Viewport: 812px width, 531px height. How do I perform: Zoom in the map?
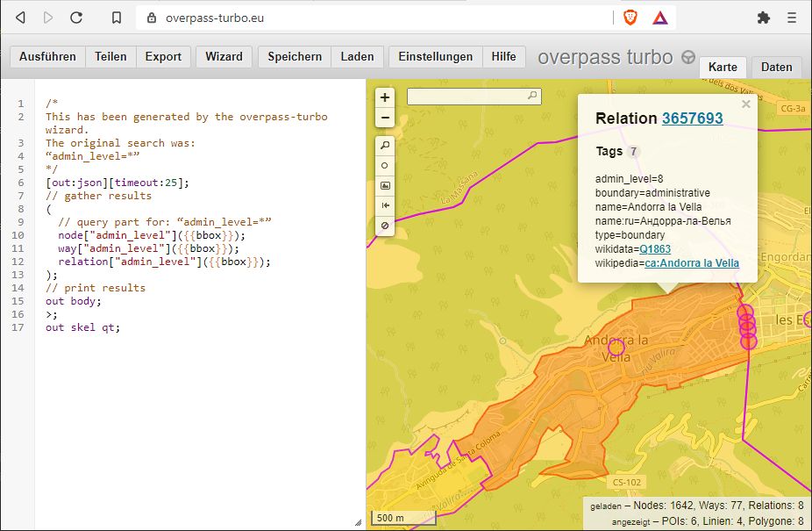coord(385,97)
